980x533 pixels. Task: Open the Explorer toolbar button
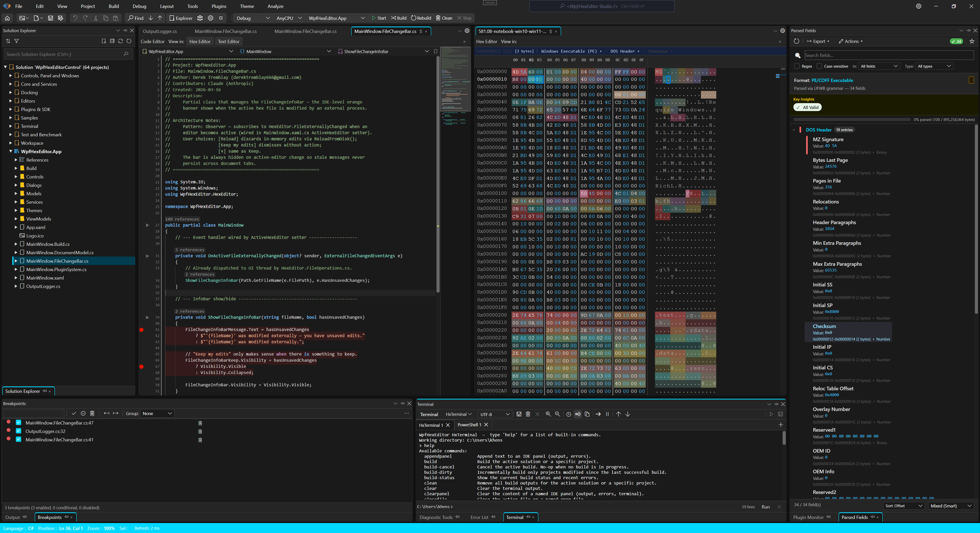click(x=181, y=18)
